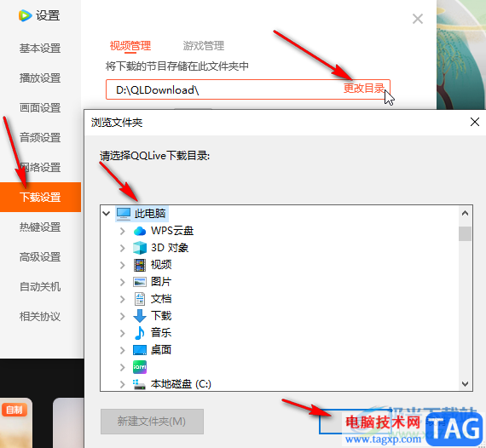Click the WPS cloud drive icon

click(x=140, y=231)
